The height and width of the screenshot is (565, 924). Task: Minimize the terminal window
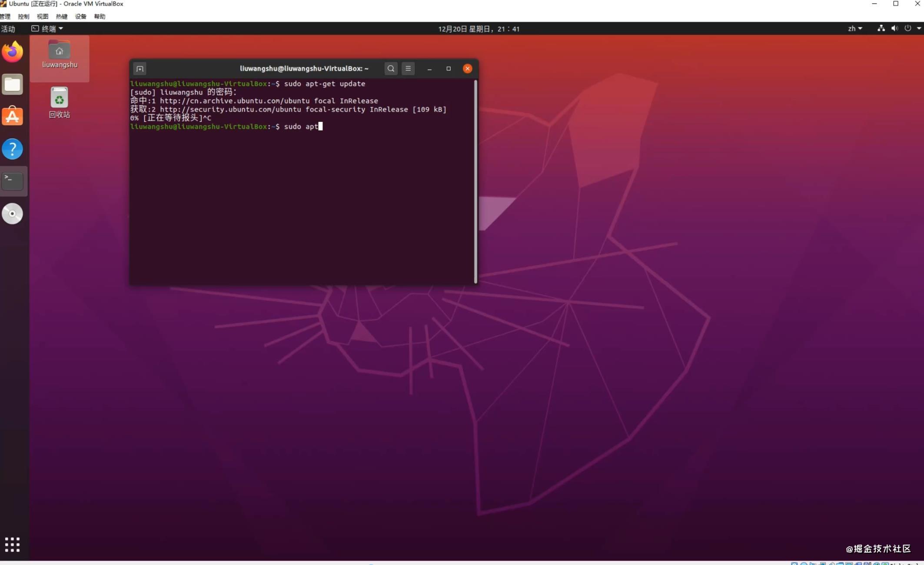coord(429,69)
